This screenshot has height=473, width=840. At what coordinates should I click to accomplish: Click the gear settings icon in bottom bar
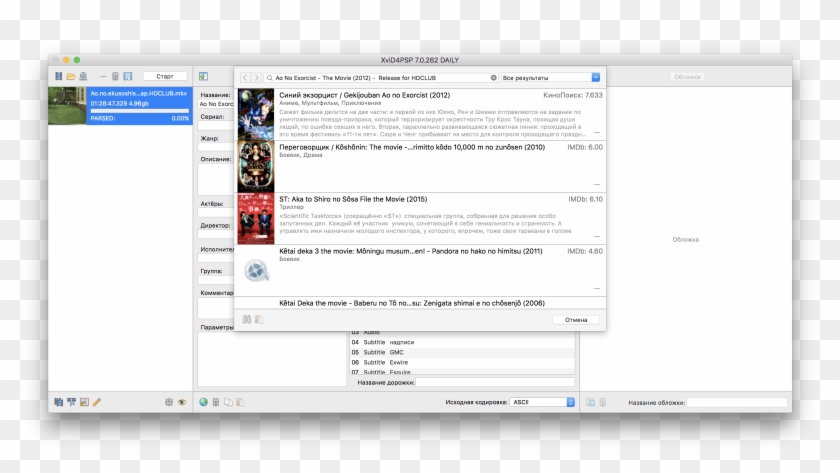169,402
